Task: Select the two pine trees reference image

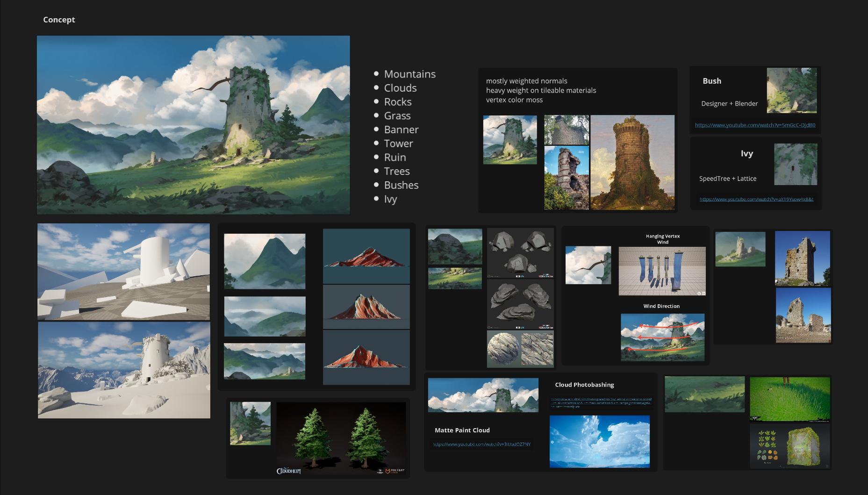Action: (341, 438)
